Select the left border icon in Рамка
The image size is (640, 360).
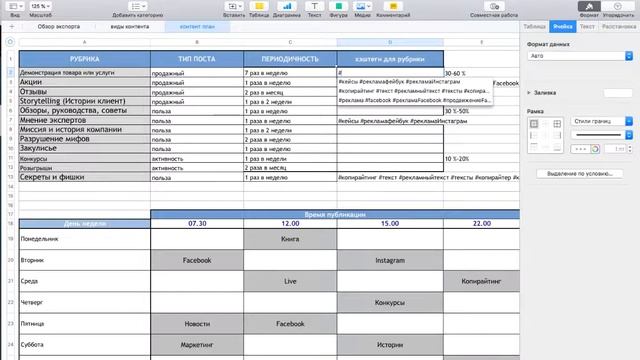coord(534,136)
